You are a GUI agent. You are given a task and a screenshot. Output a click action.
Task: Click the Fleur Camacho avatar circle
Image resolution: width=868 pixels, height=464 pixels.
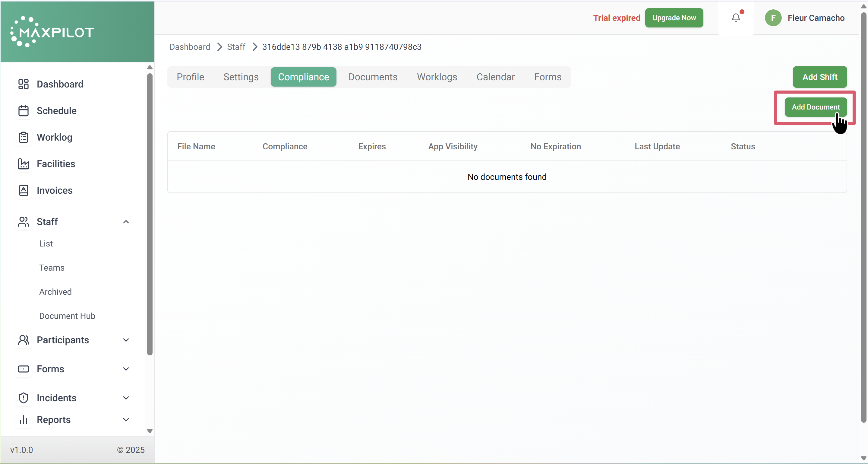click(773, 18)
